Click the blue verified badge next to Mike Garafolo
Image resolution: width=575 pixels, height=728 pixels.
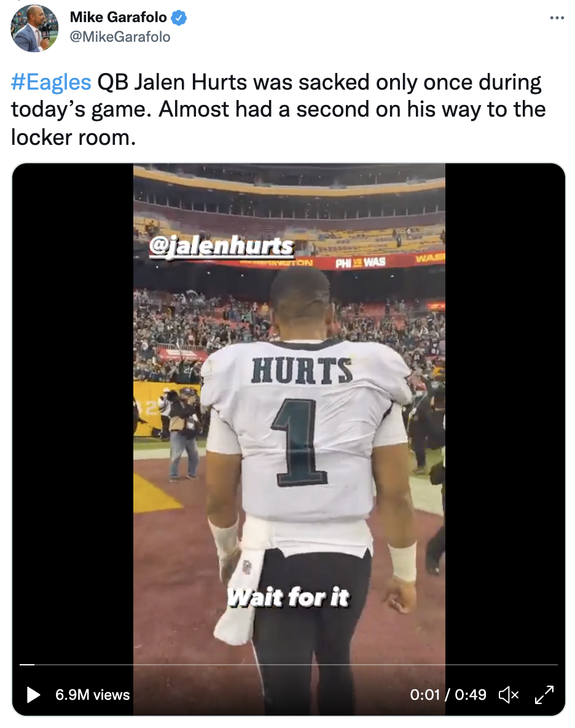pyautogui.click(x=179, y=18)
